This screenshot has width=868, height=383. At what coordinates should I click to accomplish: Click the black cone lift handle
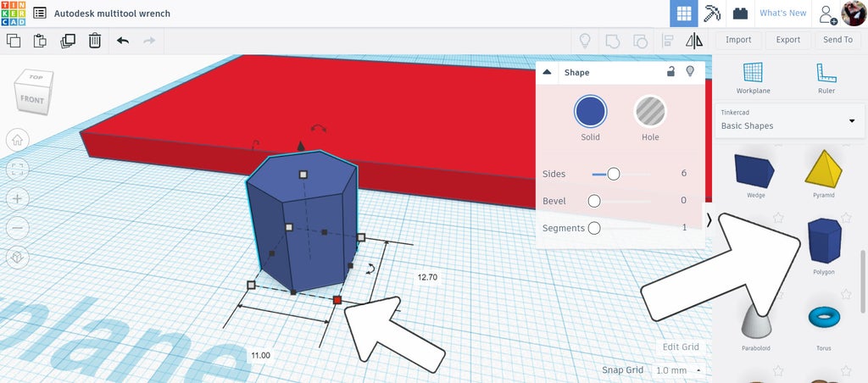click(x=301, y=146)
